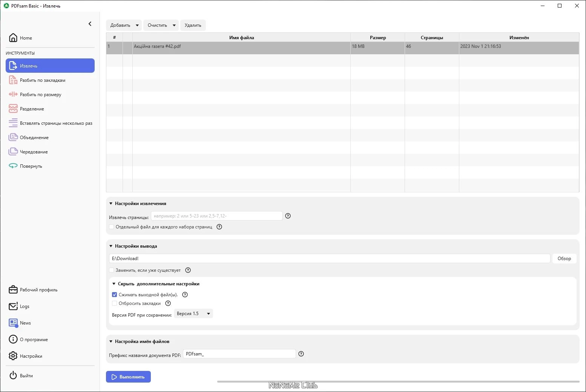Click the Выполнить run button
The height and width of the screenshot is (392, 586).
(x=128, y=377)
